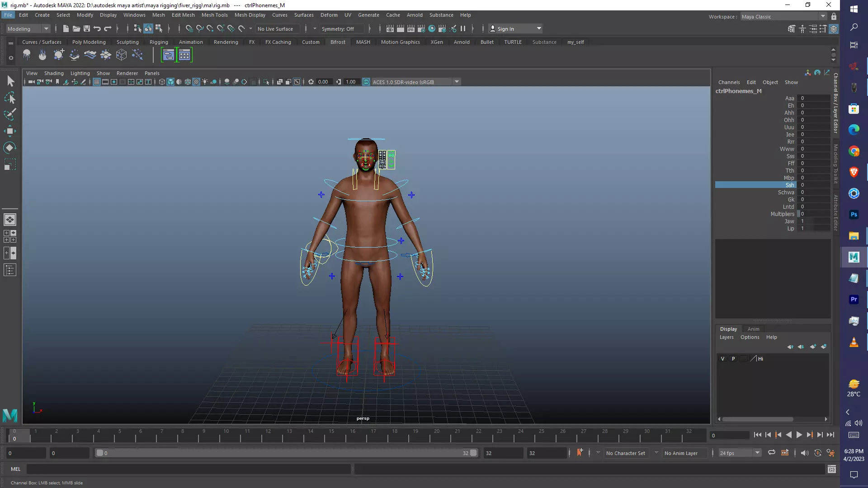Activate the Lasso select tool
The height and width of the screenshot is (488, 868).
(10, 98)
